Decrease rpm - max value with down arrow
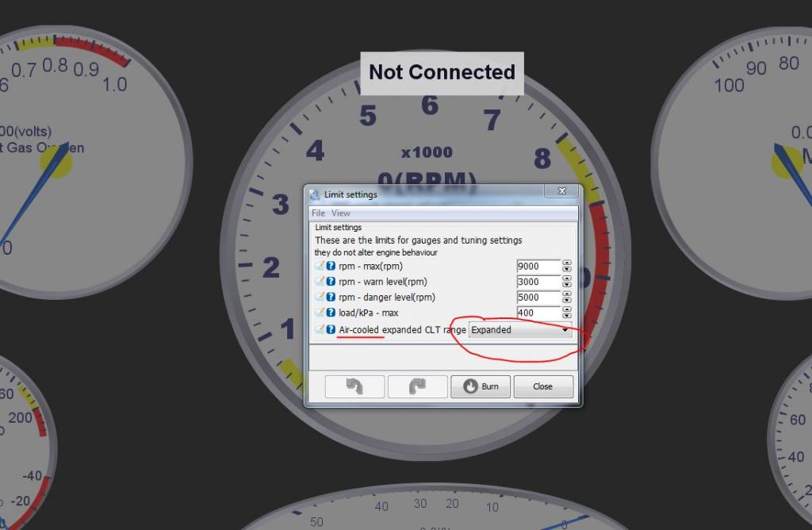Viewport: 812px width, 530px height. click(566, 269)
